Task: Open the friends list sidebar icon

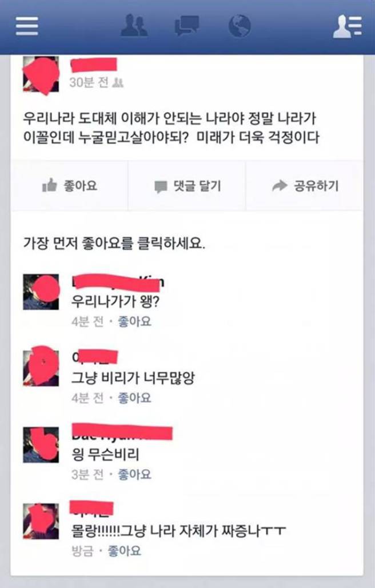Action: [348, 26]
